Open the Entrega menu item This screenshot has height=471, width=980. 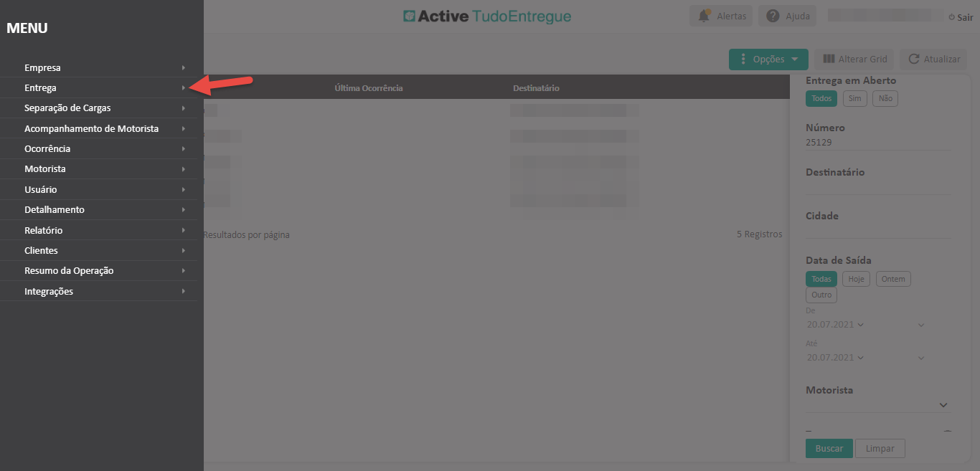pos(40,88)
